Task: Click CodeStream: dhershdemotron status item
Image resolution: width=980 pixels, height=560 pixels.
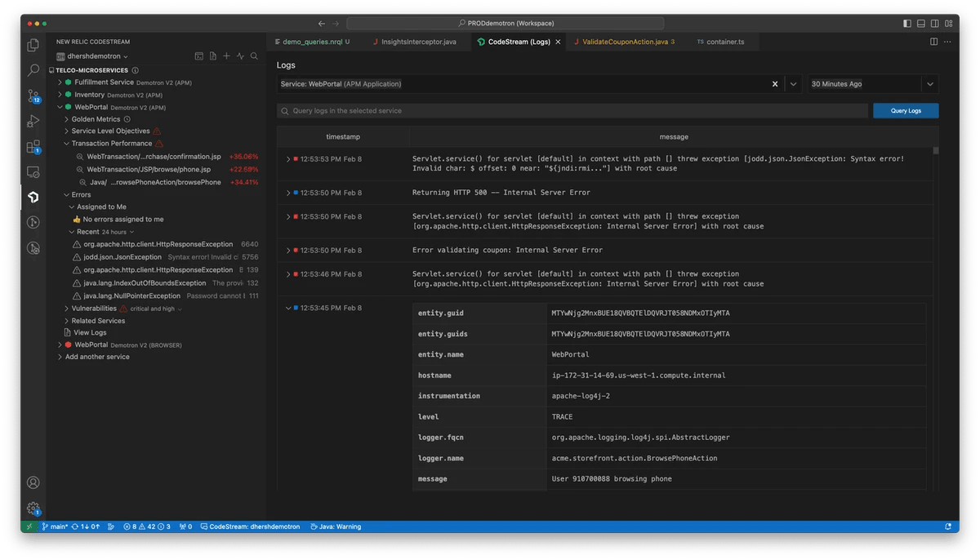Action: [x=250, y=527]
